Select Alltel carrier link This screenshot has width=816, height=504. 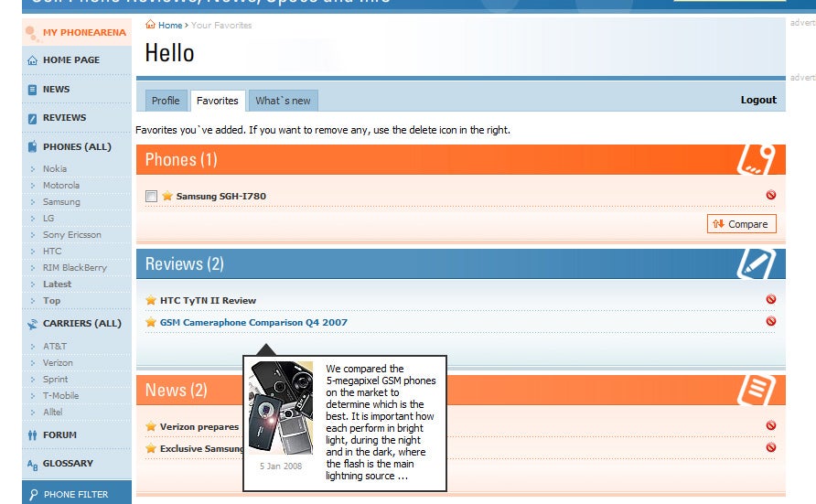[x=52, y=412]
